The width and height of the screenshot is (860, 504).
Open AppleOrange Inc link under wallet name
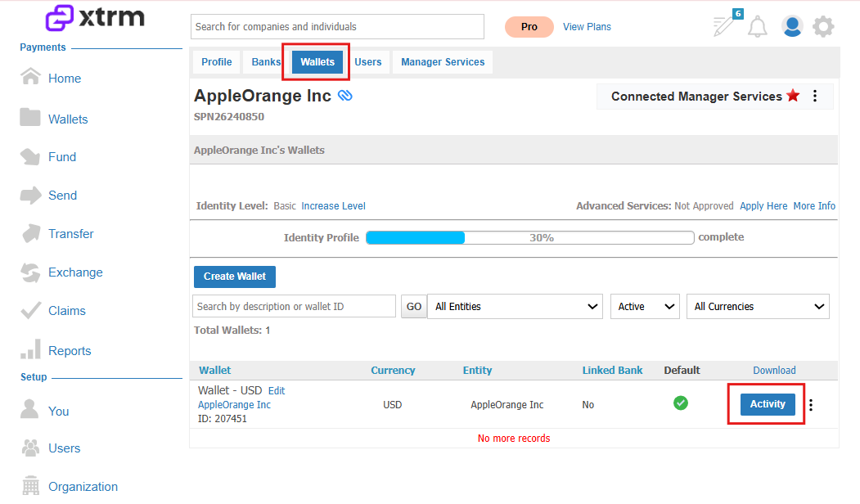(234, 405)
